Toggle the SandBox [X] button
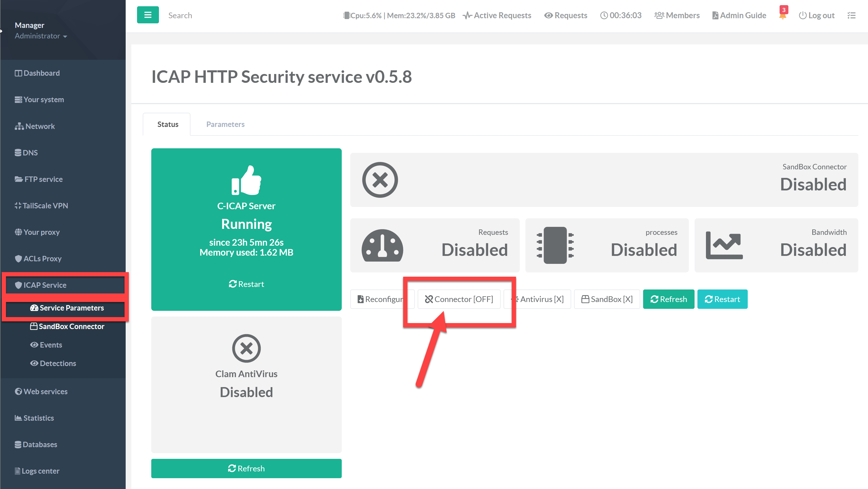 (607, 299)
